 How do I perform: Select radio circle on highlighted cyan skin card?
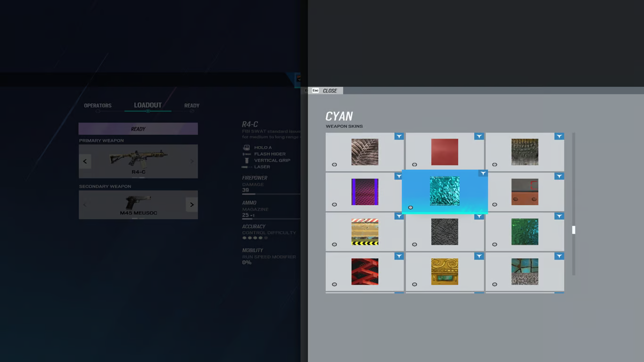pos(411,207)
